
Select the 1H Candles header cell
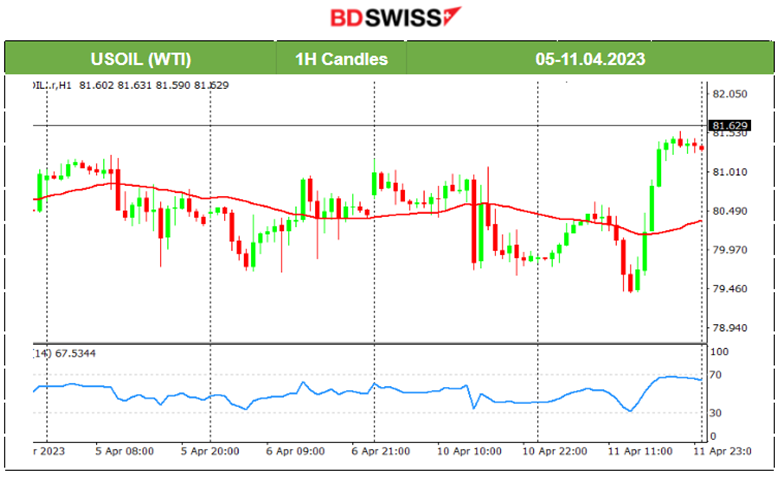(x=341, y=59)
